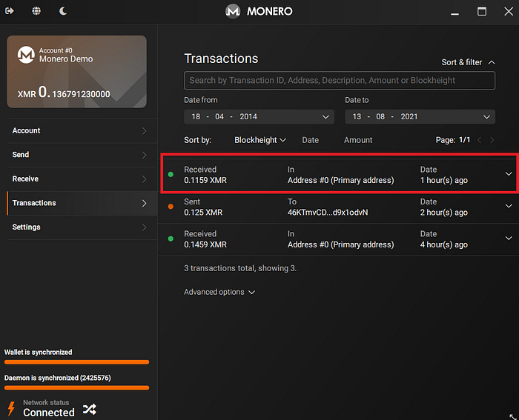519x420 pixels.
Task: Click the '0.125 XMR' sent amount
Action: point(203,213)
